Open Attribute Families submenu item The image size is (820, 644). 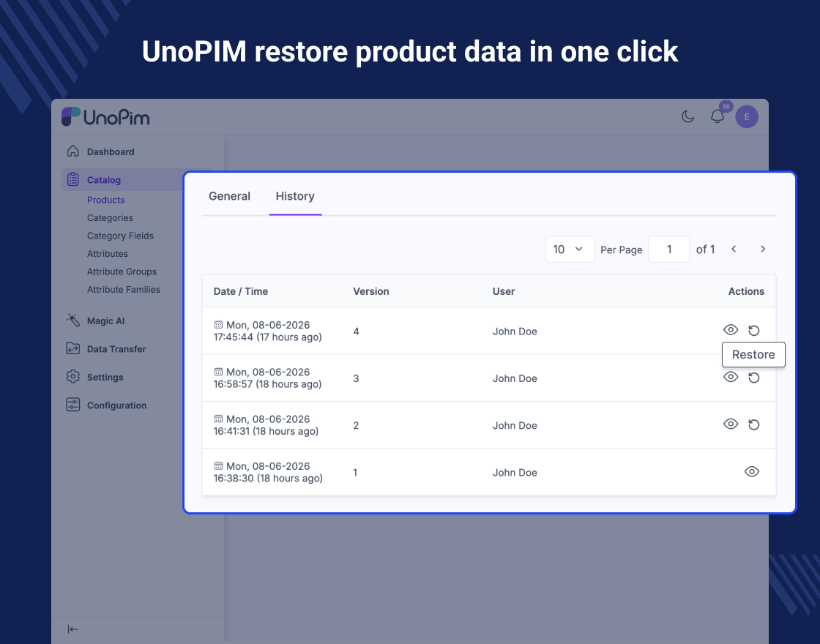[124, 289]
